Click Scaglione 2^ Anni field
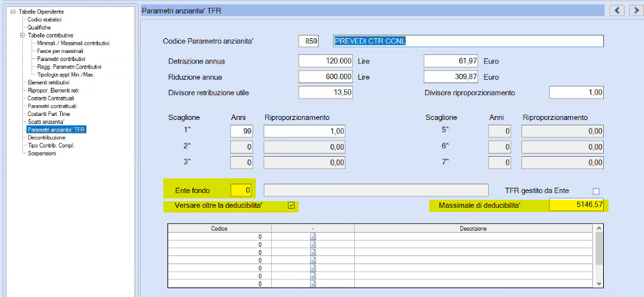This screenshot has height=297, width=644. pyautogui.click(x=242, y=147)
